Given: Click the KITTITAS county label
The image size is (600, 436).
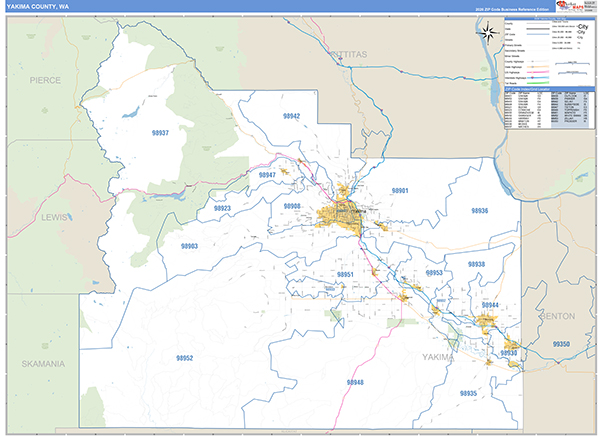Looking at the screenshot, I should (x=348, y=54).
